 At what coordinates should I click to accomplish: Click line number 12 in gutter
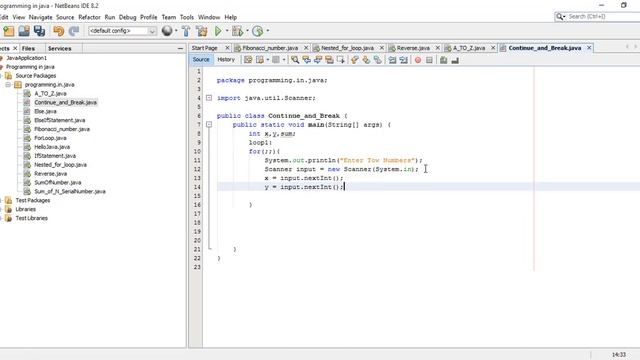[198, 169]
